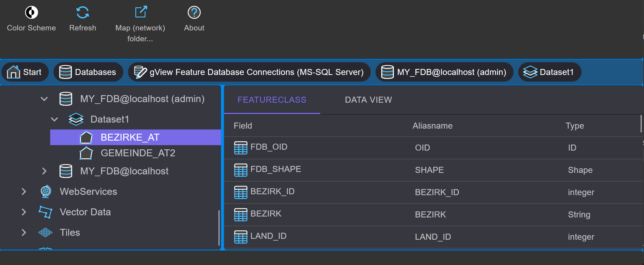644x265 pixels.
Task: Click the Tiles grid icon
Action: [x=45, y=232]
